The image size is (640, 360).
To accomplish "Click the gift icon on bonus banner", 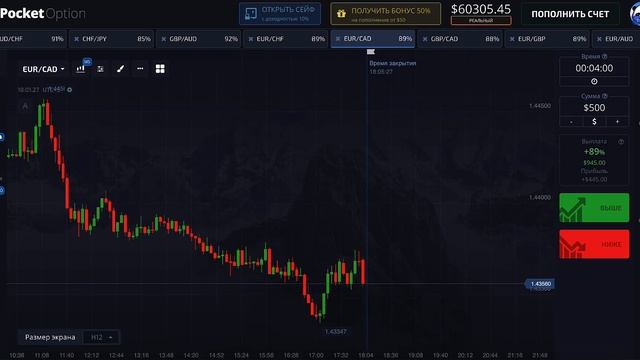I will pos(341,14).
